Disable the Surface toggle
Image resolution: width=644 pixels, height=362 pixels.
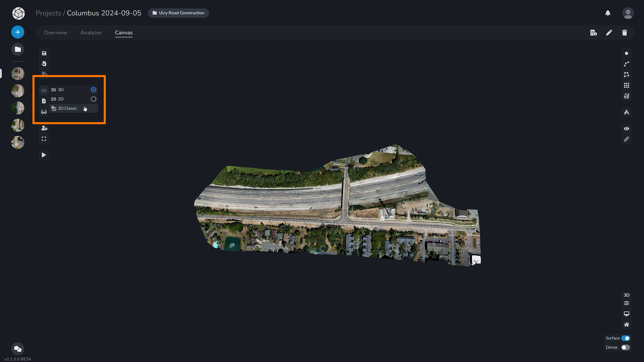point(626,338)
